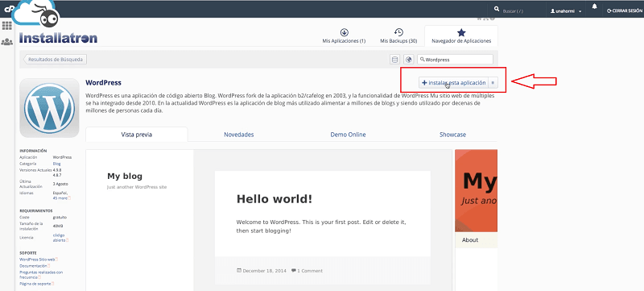The width and height of the screenshot is (644, 291).
Task: Open the notifications bell
Action: click(594, 7)
